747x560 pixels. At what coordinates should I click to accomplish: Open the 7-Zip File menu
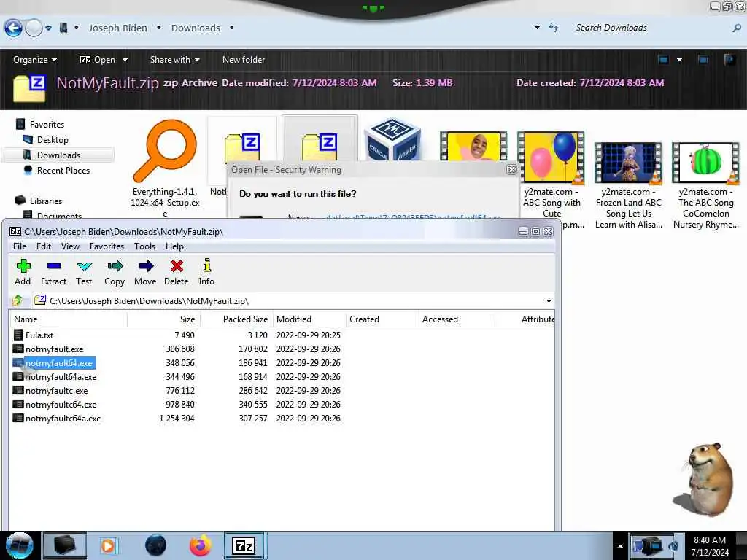[20, 246]
